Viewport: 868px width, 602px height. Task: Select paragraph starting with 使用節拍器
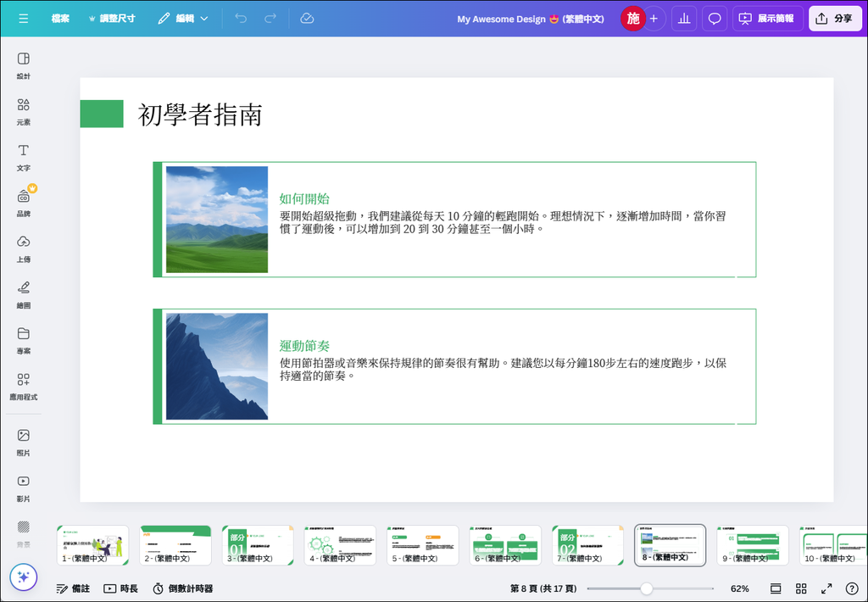pyautogui.click(x=503, y=370)
